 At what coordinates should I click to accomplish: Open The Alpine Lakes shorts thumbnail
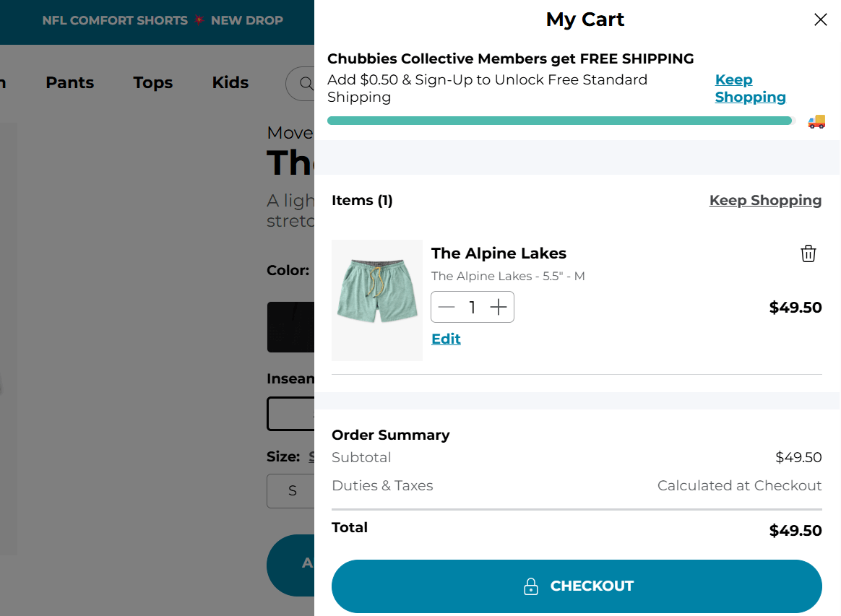click(x=377, y=300)
